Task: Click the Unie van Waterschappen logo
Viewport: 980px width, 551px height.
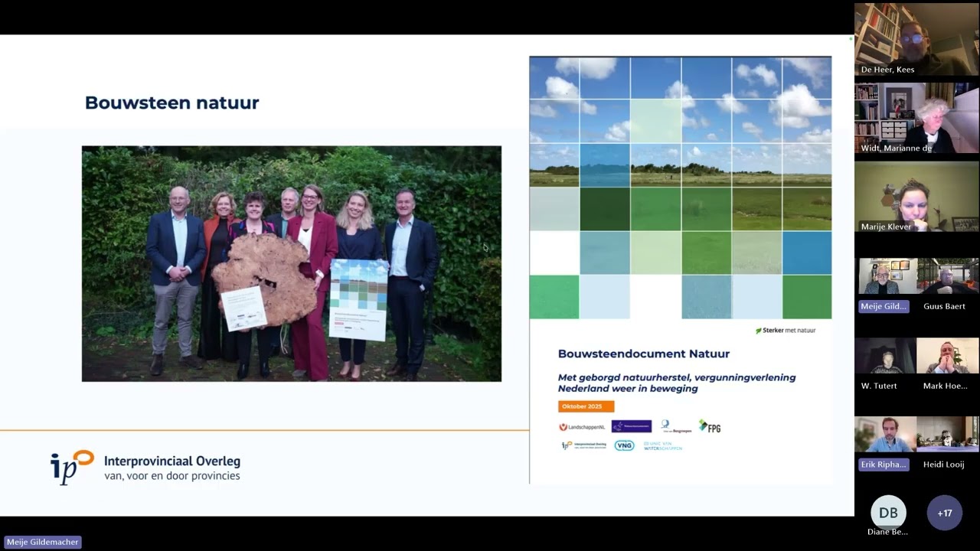Action: pyautogui.click(x=662, y=445)
